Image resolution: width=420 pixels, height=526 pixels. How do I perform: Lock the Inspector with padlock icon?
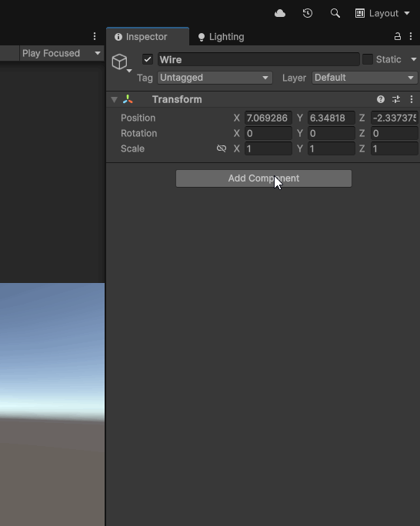point(398,37)
